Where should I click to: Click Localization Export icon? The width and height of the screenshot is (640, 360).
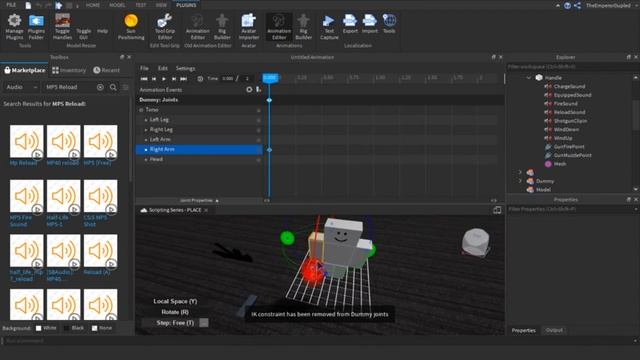pyautogui.click(x=350, y=24)
